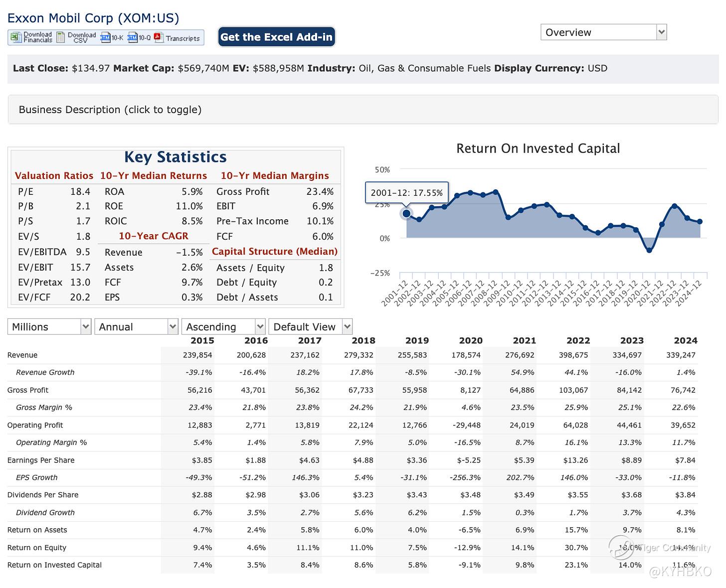Click the 2001-12 data point on ROIC chart

(x=406, y=214)
